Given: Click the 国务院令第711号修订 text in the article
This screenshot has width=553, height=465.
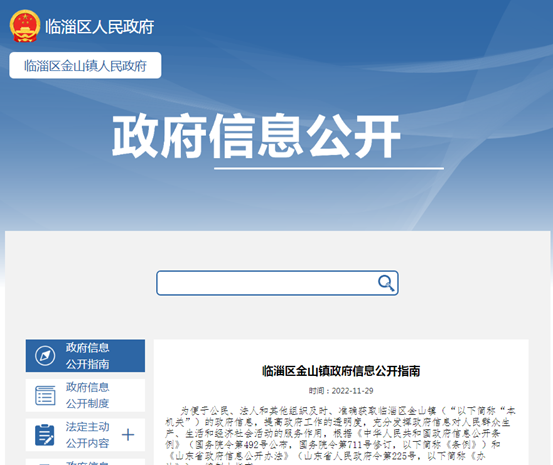Looking at the screenshot, I should 348,445.
